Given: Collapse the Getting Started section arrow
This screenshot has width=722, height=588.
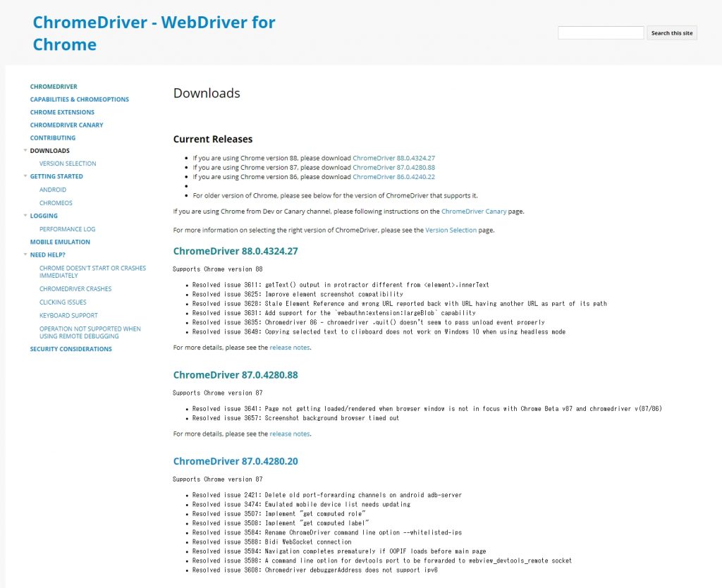Looking at the screenshot, I should (x=25, y=176).
